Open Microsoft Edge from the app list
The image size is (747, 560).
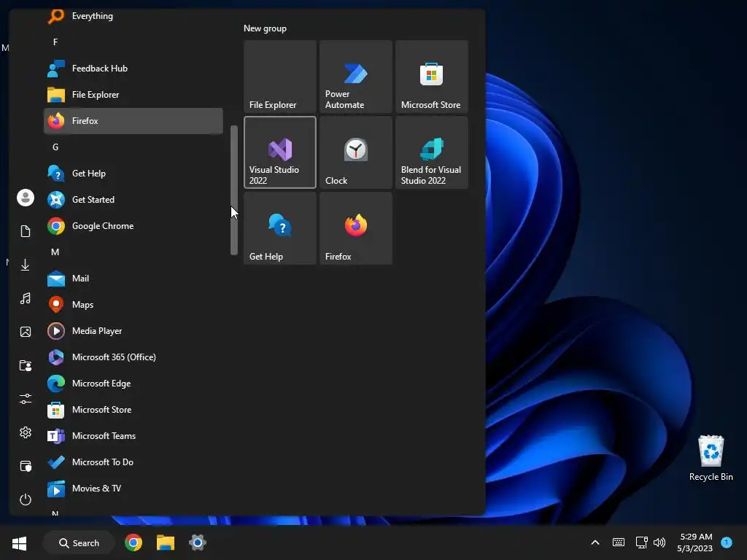pos(133,383)
